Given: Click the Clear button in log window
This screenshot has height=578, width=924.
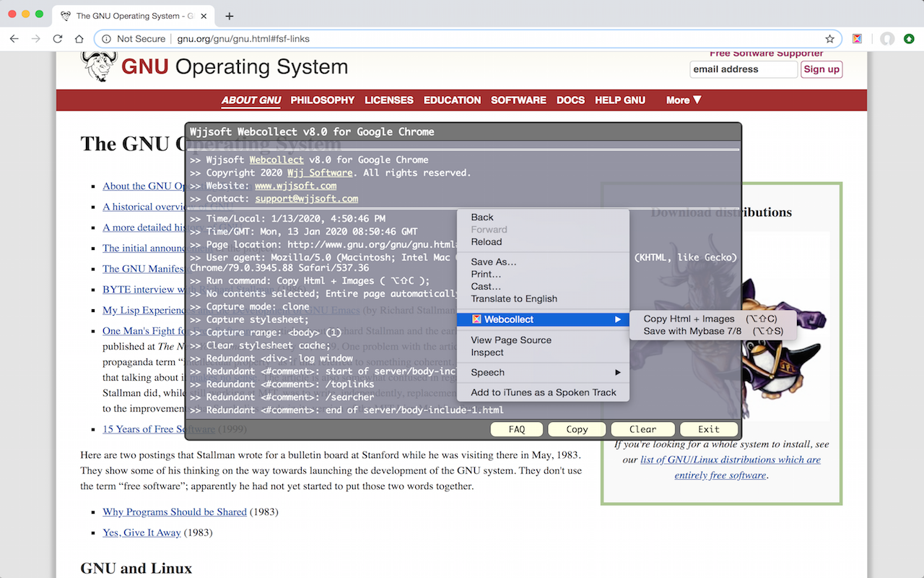Looking at the screenshot, I should click(642, 429).
